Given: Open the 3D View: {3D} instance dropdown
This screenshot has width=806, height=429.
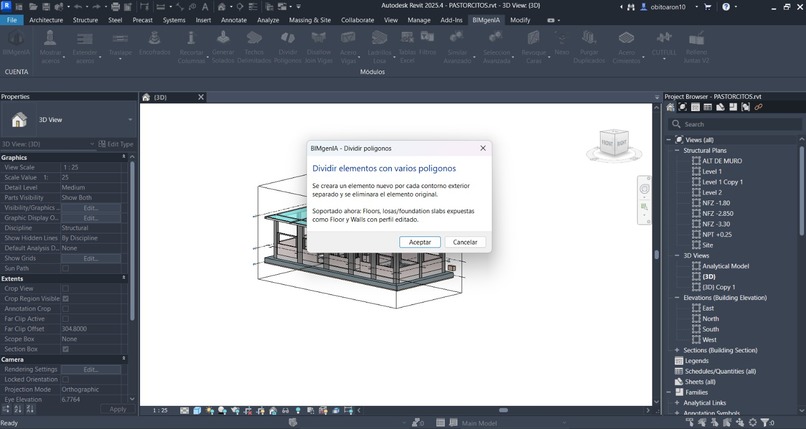Looking at the screenshot, I should coord(92,144).
